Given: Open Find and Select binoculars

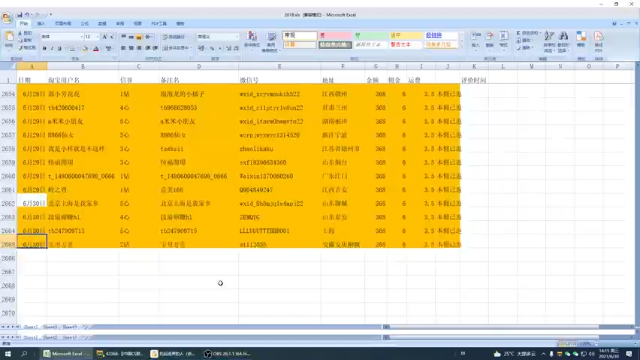Looking at the screenshot, I should point(563,42).
